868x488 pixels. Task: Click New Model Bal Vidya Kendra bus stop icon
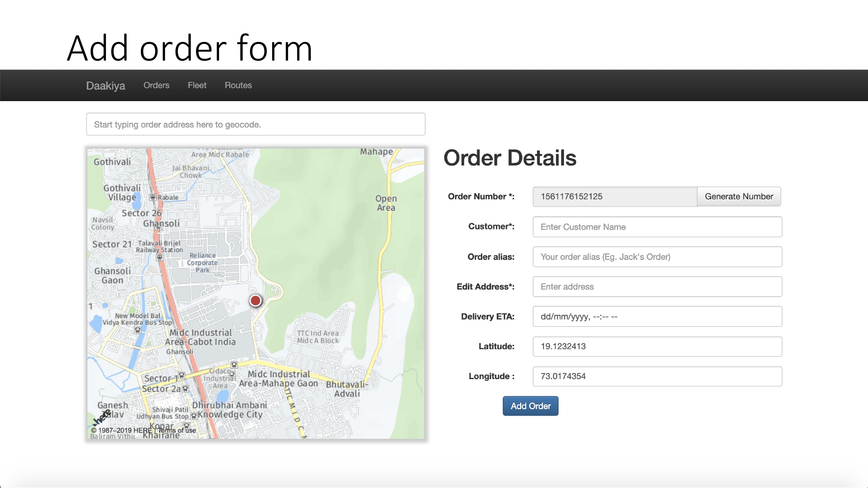[x=138, y=330]
